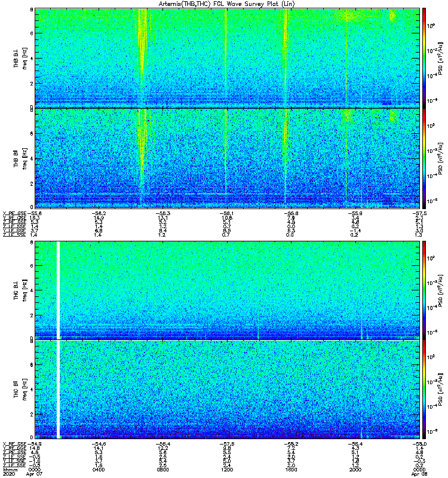Click the THB B-perpendicular panel color bar

424,58
